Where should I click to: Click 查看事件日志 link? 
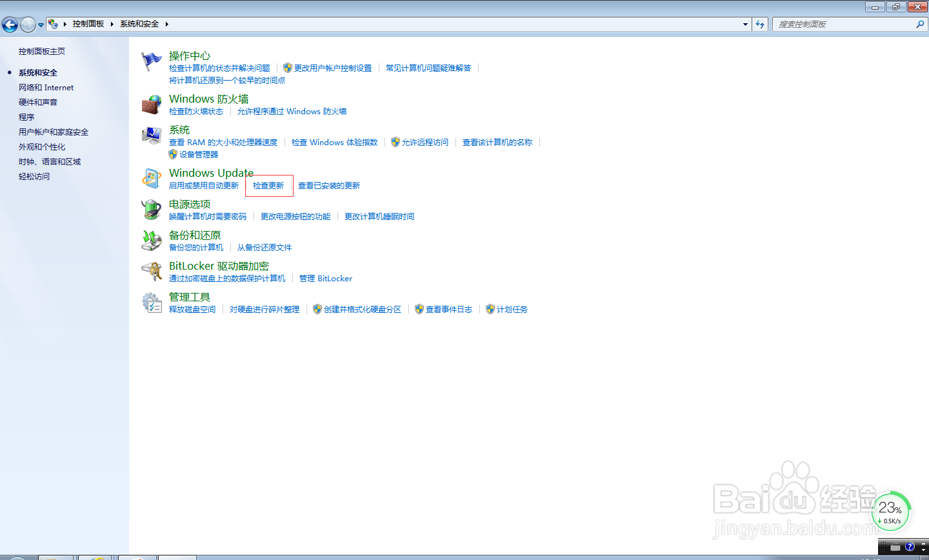pos(449,309)
